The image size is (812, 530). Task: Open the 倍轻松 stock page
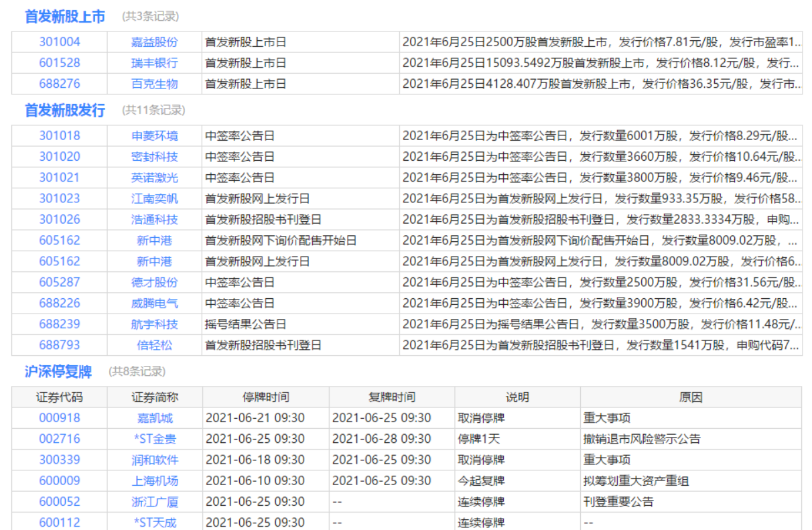pyautogui.click(x=154, y=345)
